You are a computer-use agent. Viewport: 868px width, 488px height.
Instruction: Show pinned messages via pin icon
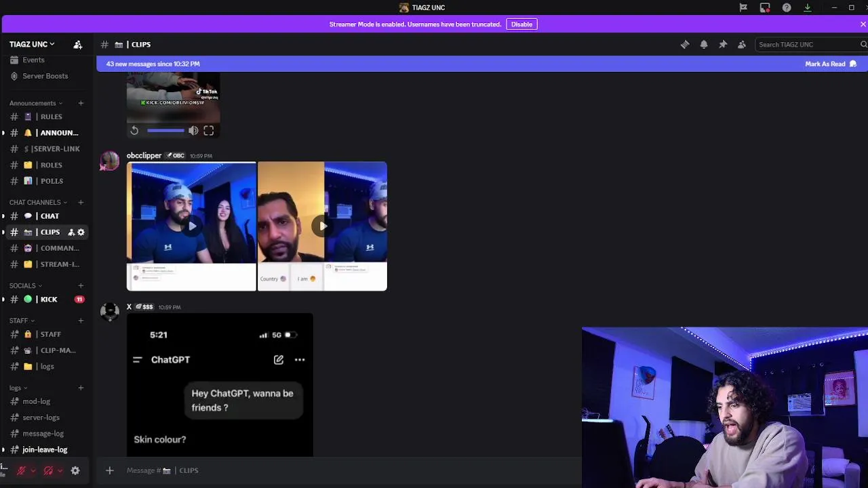coord(723,44)
